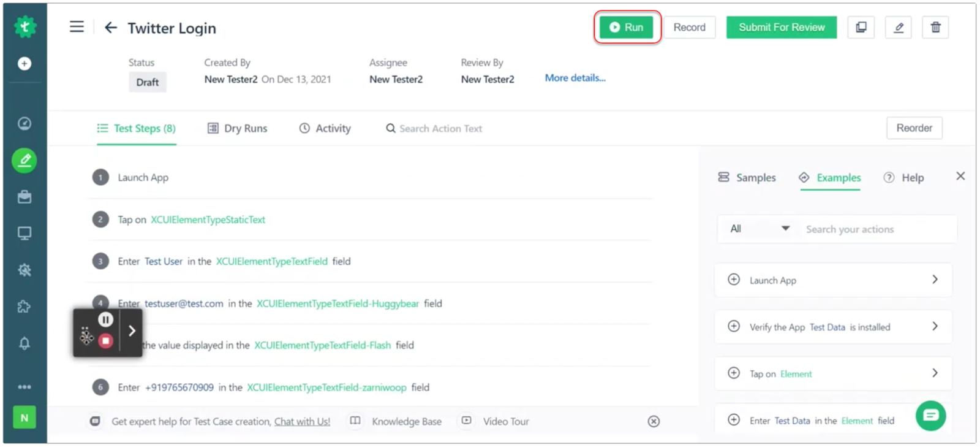Click the edit pencil icon button
The width and height of the screenshot is (980, 447).
pos(899,27)
